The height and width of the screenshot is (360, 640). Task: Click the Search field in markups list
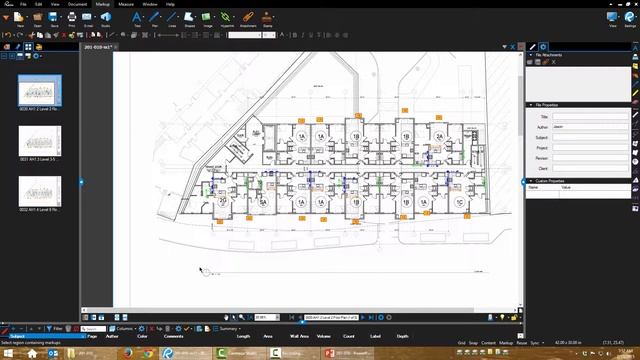point(93,329)
